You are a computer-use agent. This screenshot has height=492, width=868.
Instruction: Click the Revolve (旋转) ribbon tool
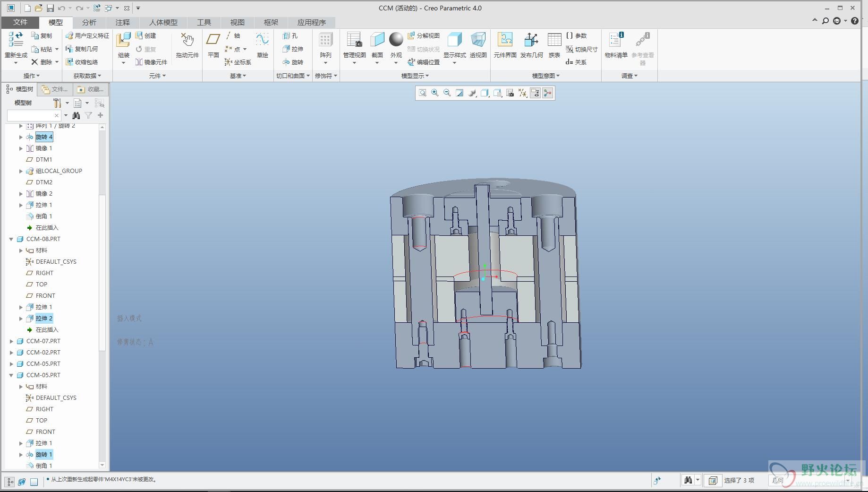pos(293,62)
